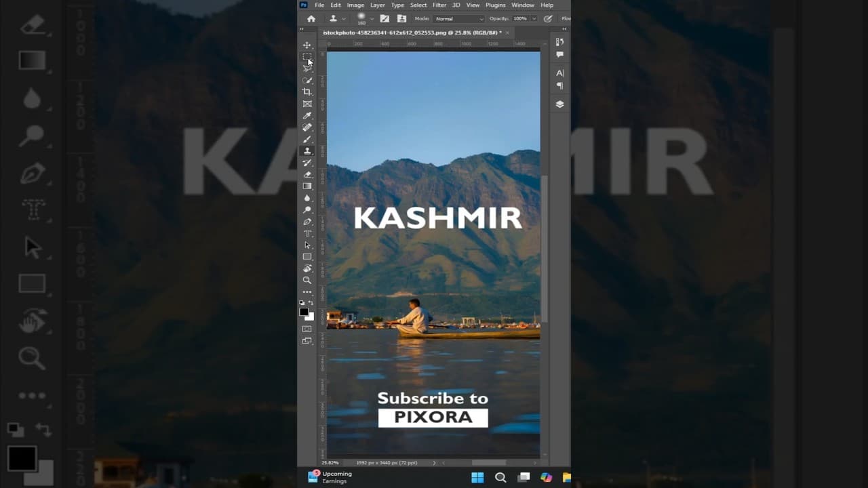Open the Plugins menu

tap(495, 5)
